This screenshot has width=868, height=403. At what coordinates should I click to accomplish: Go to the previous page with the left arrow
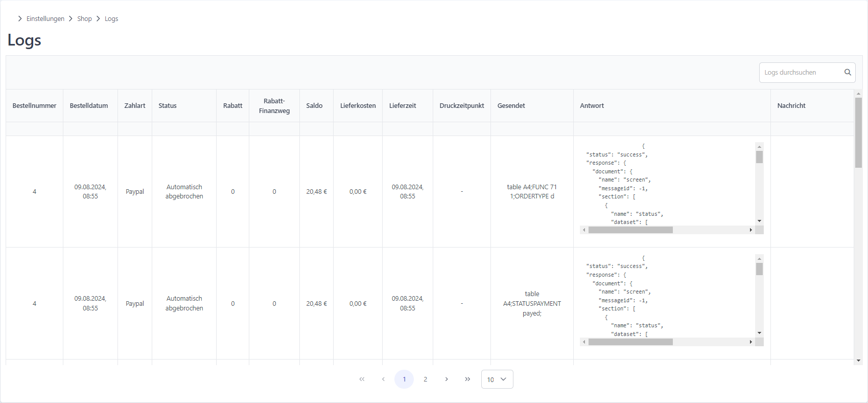click(383, 379)
